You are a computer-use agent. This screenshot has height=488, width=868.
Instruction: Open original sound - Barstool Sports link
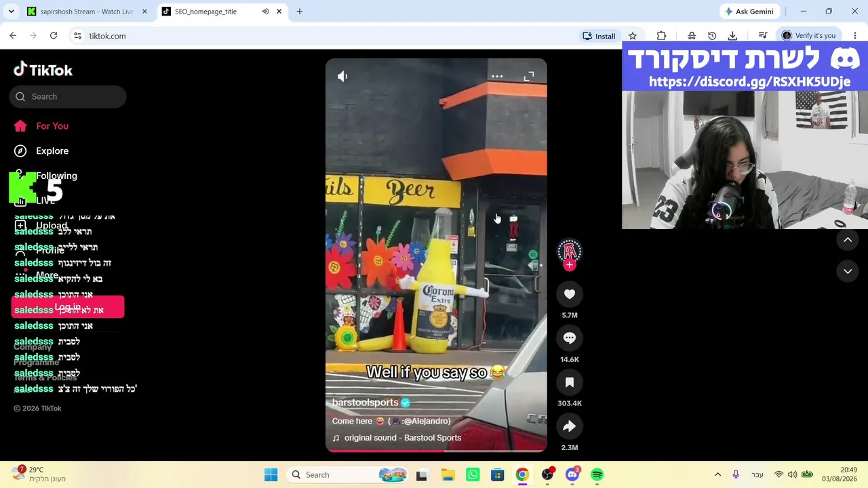click(403, 438)
